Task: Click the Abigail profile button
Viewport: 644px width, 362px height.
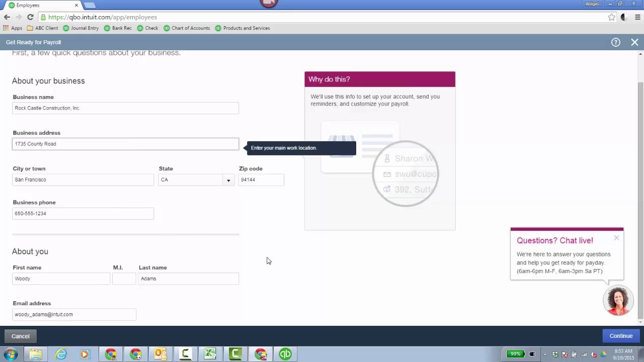Action: [592, 4]
